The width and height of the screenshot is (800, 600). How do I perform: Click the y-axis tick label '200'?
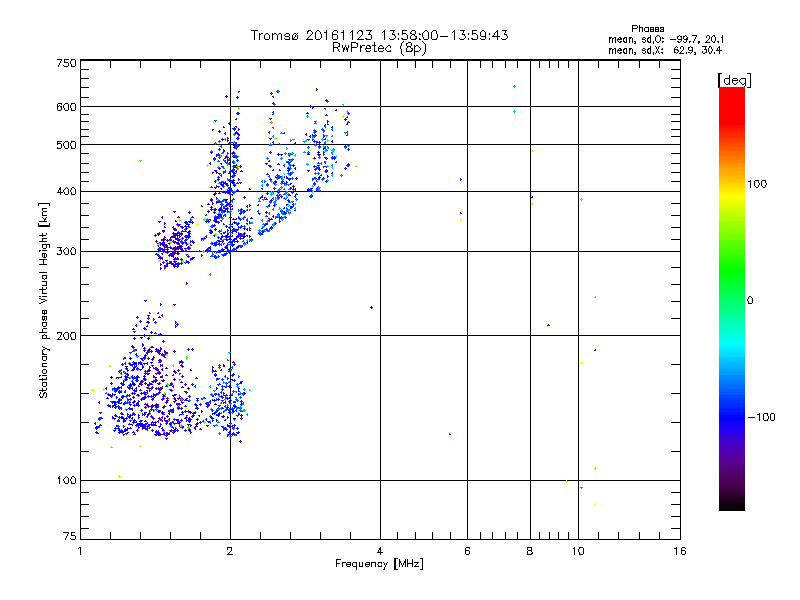pyautogui.click(x=66, y=336)
